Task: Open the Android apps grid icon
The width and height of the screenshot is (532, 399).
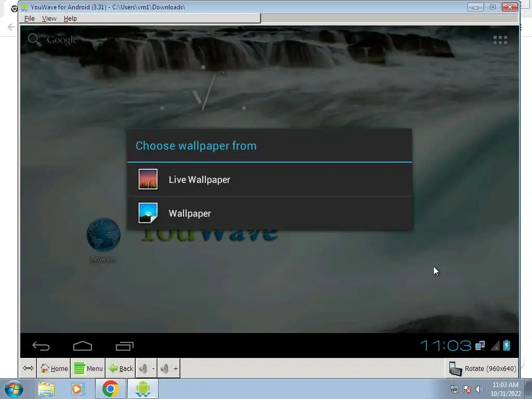Action: tap(500, 40)
